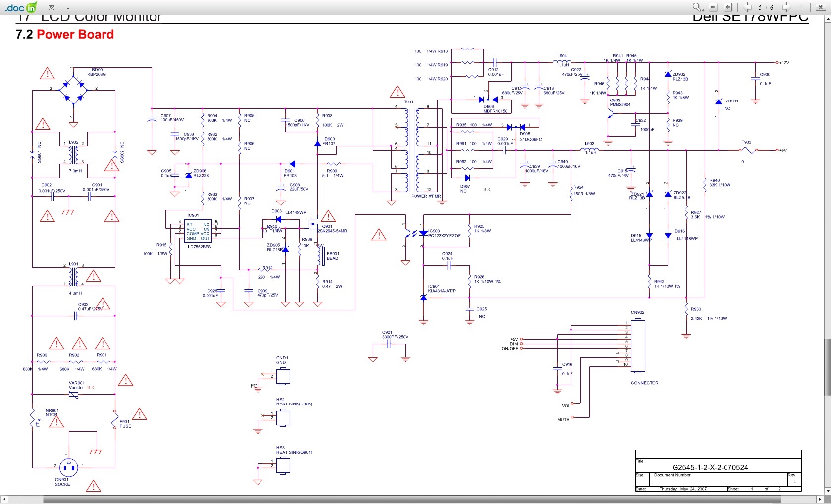Viewport: 831px width, 504px height.
Task: Click the VOL signal label
Action: pos(566,406)
